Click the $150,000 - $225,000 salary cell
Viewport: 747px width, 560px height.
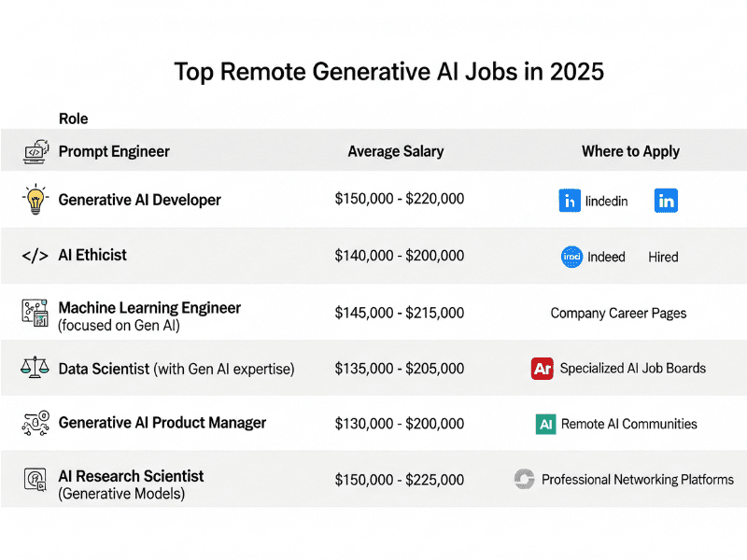tap(400, 480)
